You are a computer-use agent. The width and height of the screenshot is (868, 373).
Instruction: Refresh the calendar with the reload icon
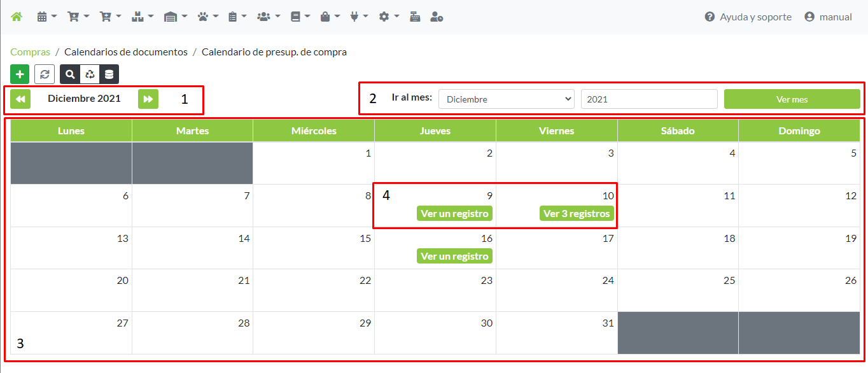[x=45, y=74]
